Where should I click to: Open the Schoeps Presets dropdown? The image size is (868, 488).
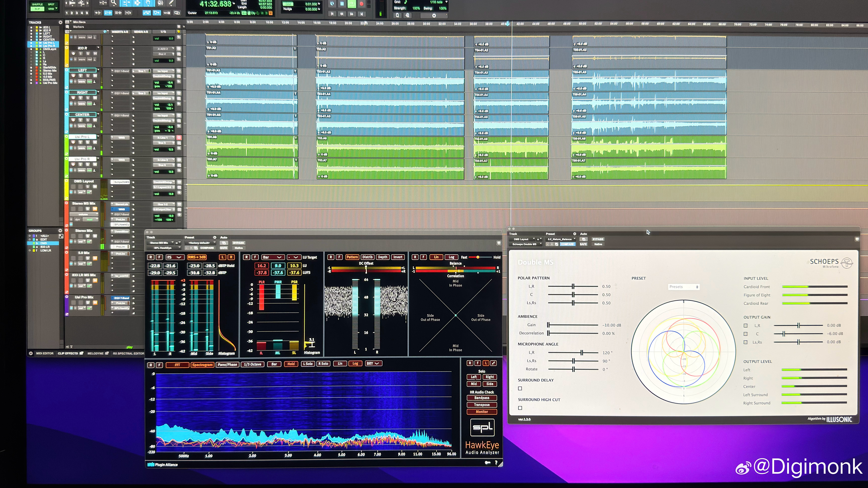click(x=684, y=287)
